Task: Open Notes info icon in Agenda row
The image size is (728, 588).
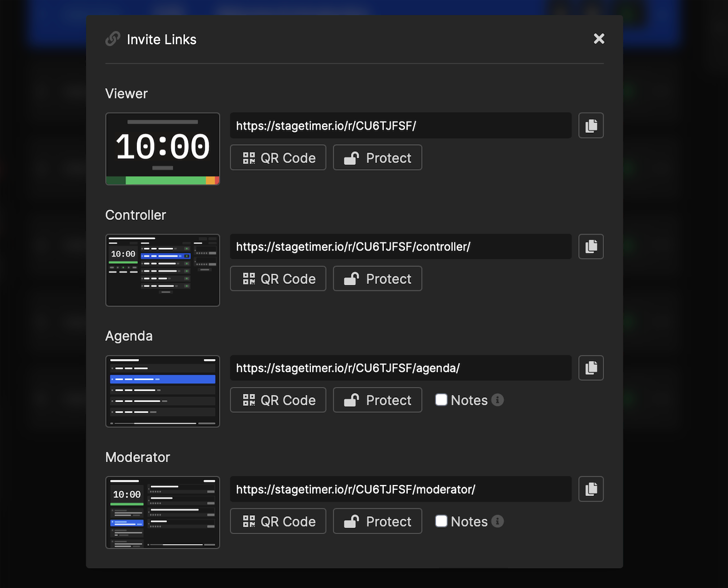Action: [498, 400]
